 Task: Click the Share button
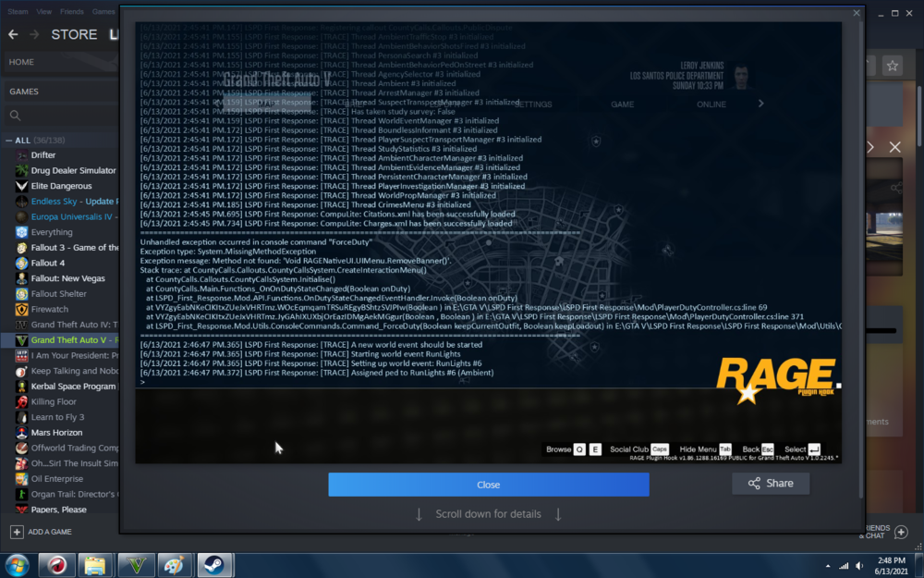click(x=771, y=483)
